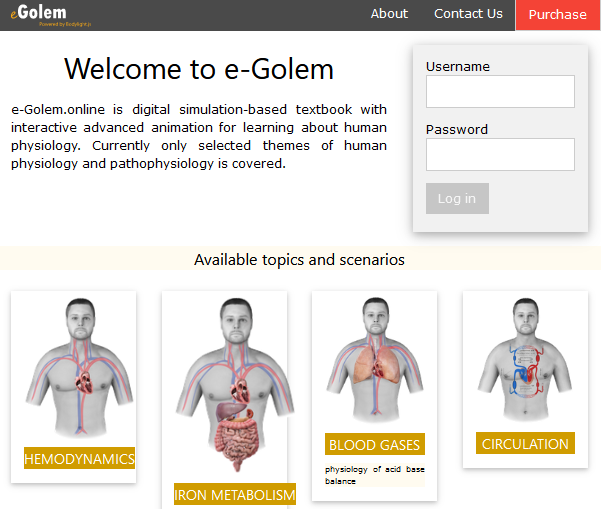Viewport: 601px width, 509px height.
Task: Click the Username field label
Action: pyautogui.click(x=458, y=67)
